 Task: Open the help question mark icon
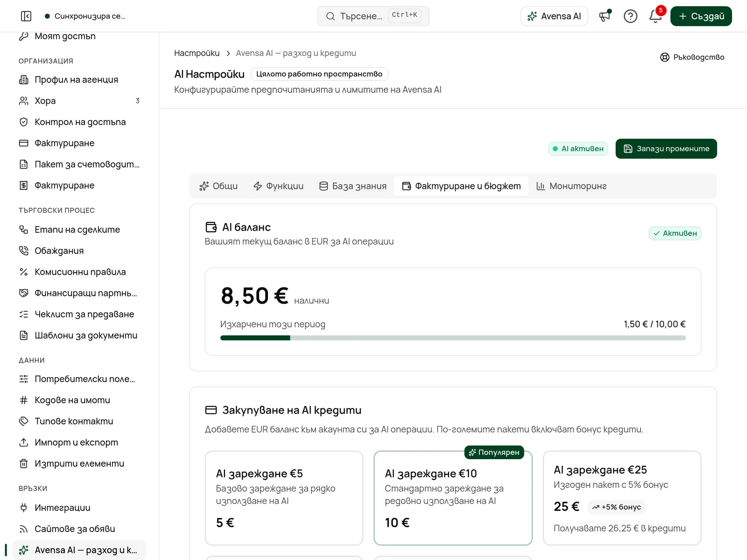630,16
